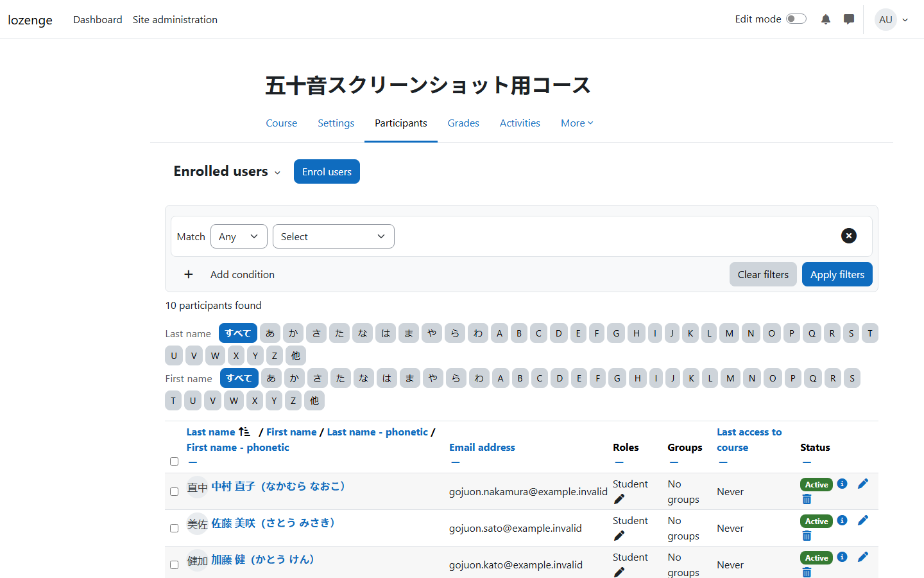The height and width of the screenshot is (578, 924).
Task: Filter Last name by letter M
Action: (x=730, y=333)
